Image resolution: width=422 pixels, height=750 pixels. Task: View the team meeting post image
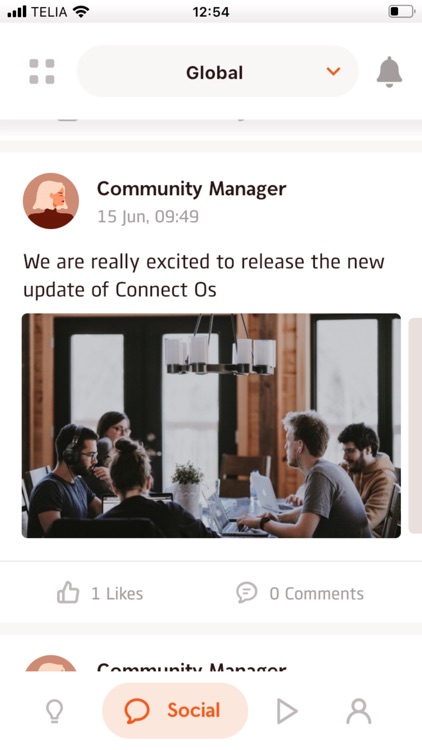[x=211, y=426]
